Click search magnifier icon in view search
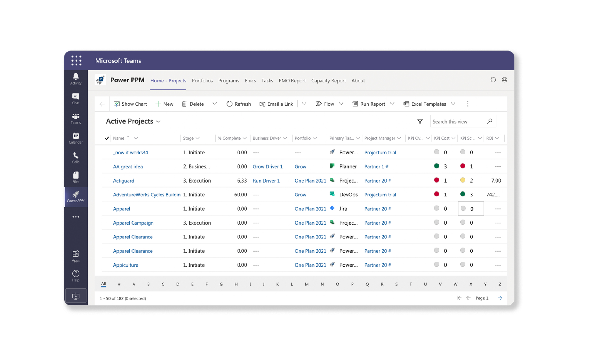Screen dimensions: 593x364 [489, 121]
